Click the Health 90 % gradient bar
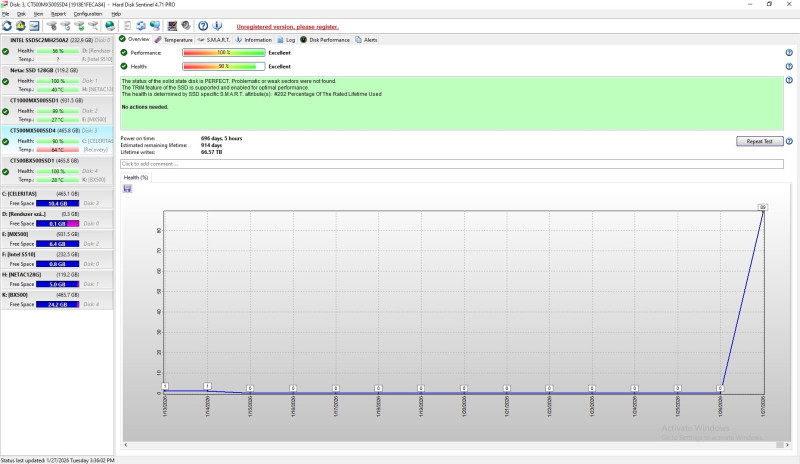Image resolution: width=800 pixels, height=464 pixels. click(x=223, y=66)
